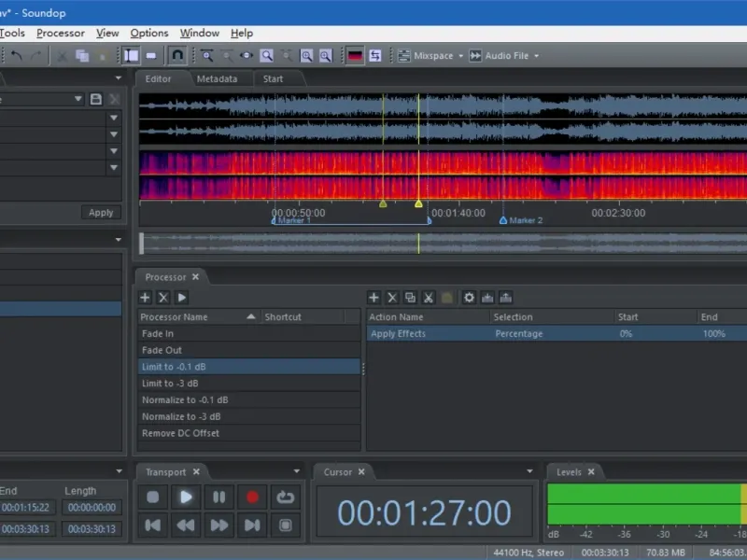This screenshot has width=747, height=560.
Task: Open the Transport panel options arrow
Action: (x=297, y=472)
